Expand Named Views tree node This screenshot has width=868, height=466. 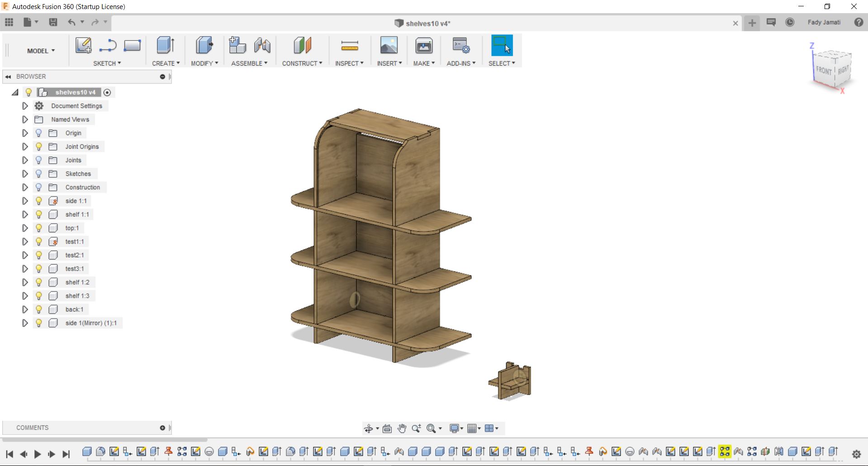(25, 119)
